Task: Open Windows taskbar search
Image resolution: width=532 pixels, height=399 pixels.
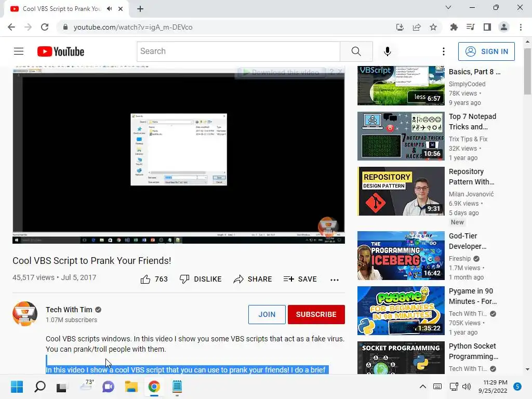Action: click(40, 387)
